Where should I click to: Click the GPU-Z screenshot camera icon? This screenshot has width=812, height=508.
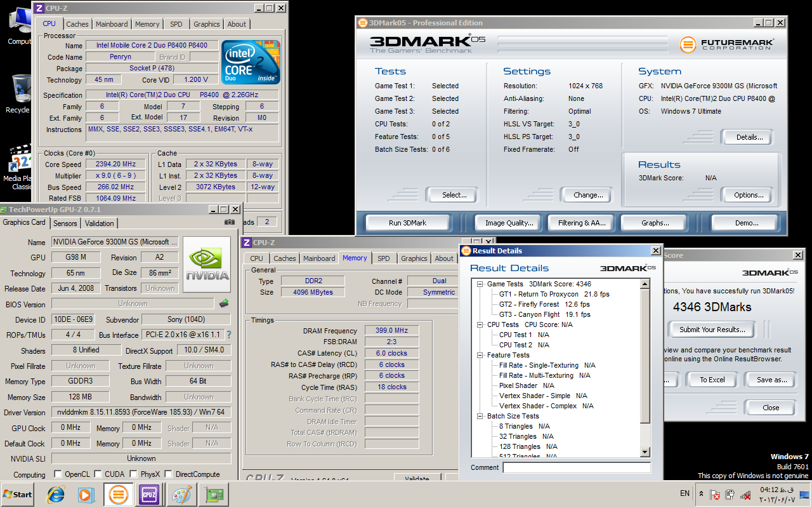[229, 222]
